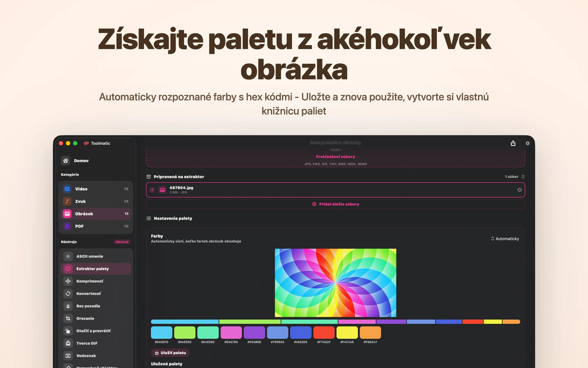Screen dimensions: 588x368
Task: Choose the periwinkle #7095E6 swatch
Action: tap(277, 332)
